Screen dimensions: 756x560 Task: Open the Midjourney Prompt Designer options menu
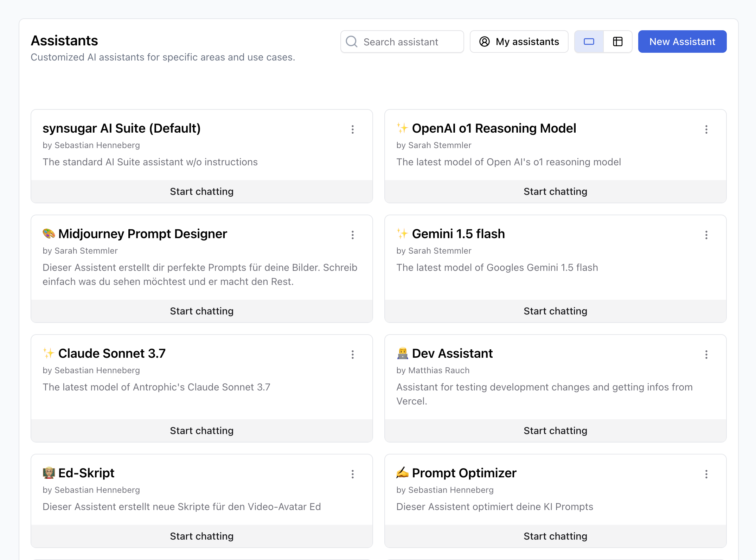353,235
